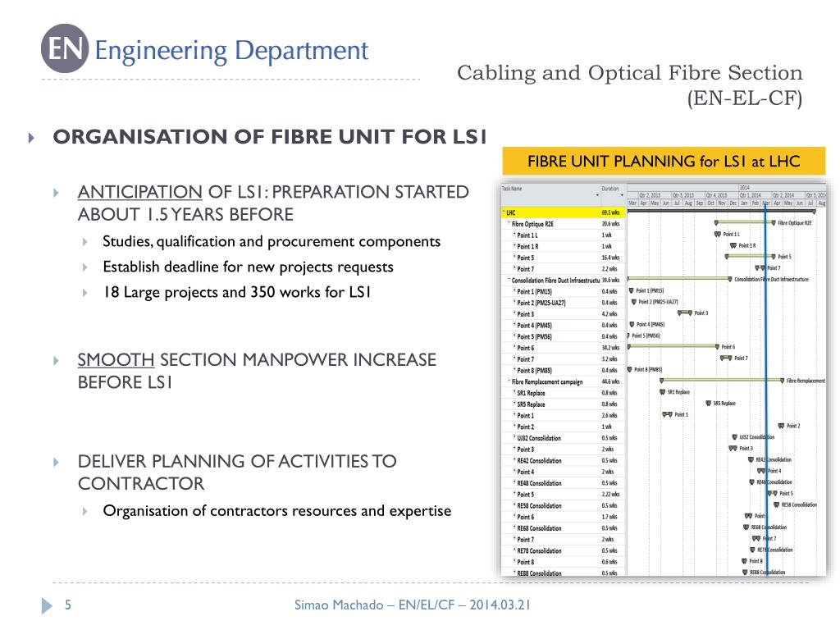Open the Duration column dropdown arrow
This screenshot has width=840, height=630.
(x=622, y=195)
